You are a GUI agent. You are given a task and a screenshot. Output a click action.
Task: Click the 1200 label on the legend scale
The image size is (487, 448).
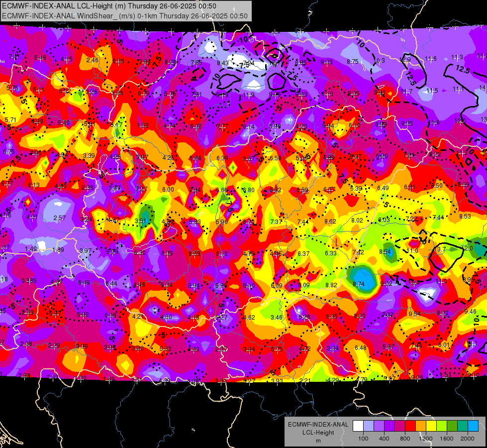[425, 439]
